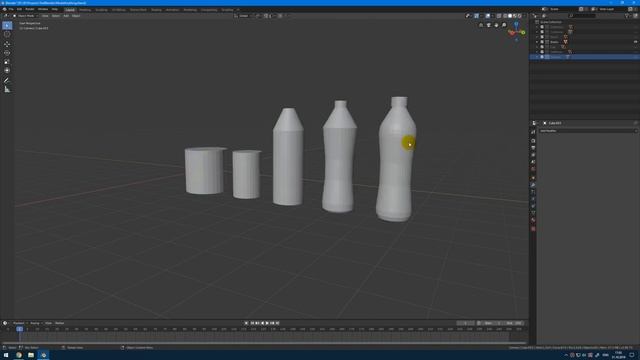The height and width of the screenshot is (360, 640).
Task: Switch to wireframe viewport shading
Action: point(505,16)
